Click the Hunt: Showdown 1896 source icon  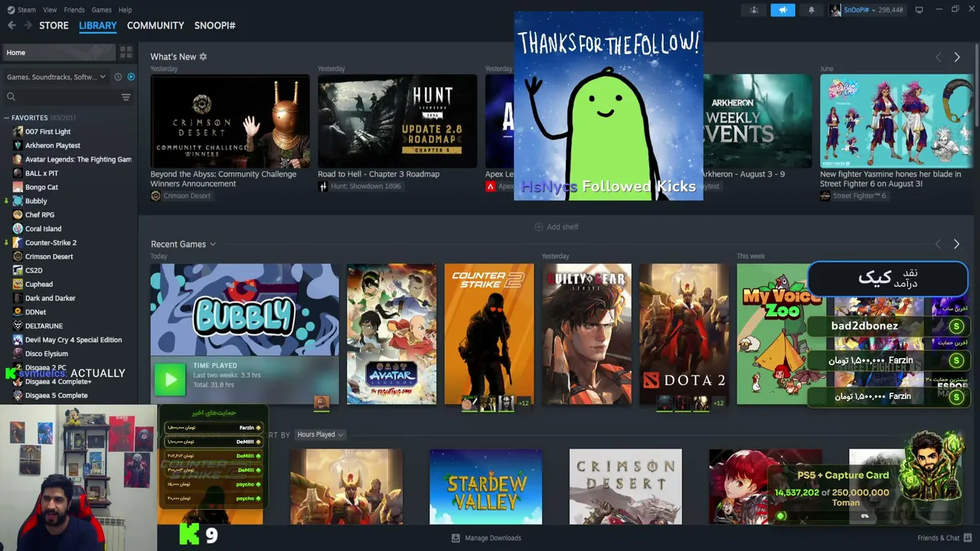pyautogui.click(x=323, y=186)
